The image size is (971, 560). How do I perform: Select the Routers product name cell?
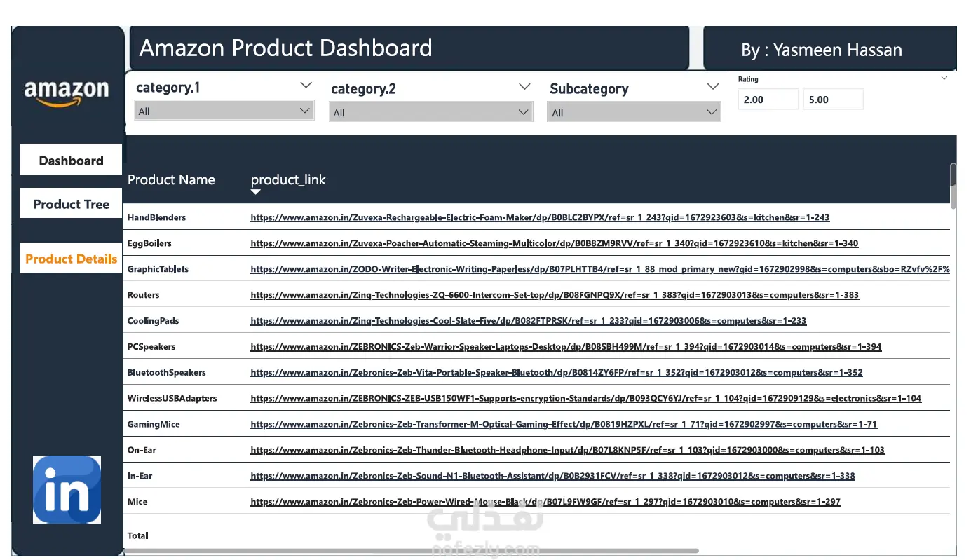pyautogui.click(x=144, y=295)
